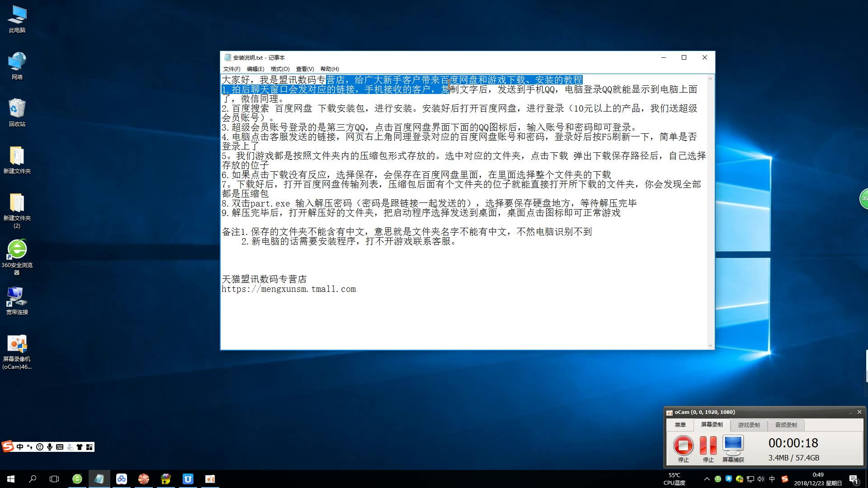Screen dimensions: 868x488
Task: Open 360 browser from the taskbar
Action: click(77, 479)
